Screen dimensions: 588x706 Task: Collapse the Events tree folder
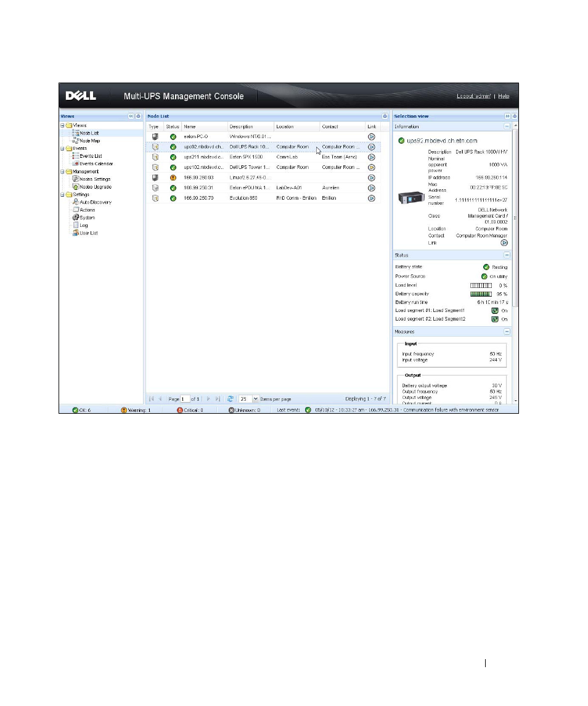(x=63, y=149)
